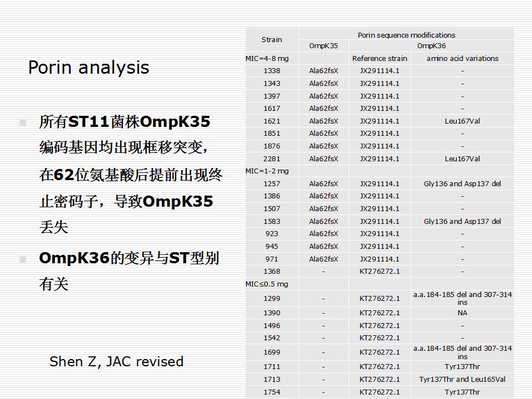The image size is (532, 399).
Task: Click 'Ala62fsX' in the 971 row
Action: (323, 259)
